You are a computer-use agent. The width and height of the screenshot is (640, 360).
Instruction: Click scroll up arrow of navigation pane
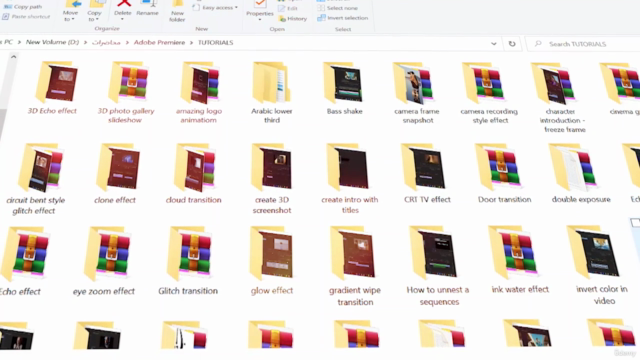[x=13, y=57]
